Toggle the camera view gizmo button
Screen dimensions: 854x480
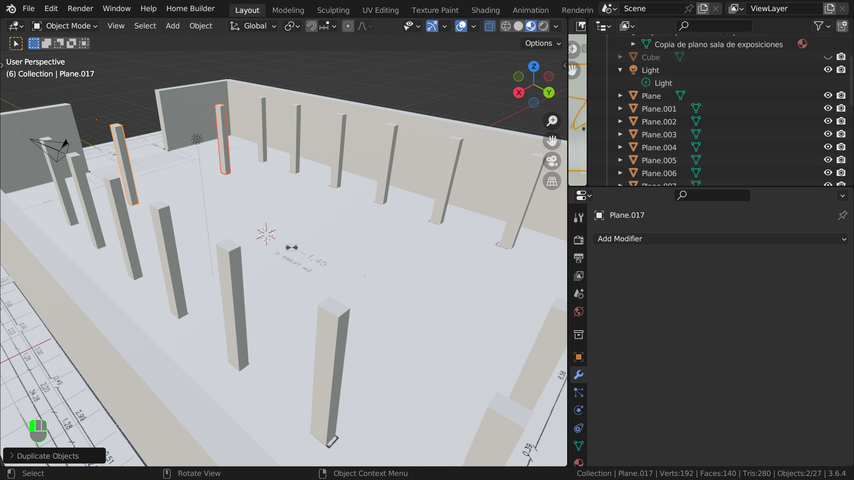[x=551, y=161]
